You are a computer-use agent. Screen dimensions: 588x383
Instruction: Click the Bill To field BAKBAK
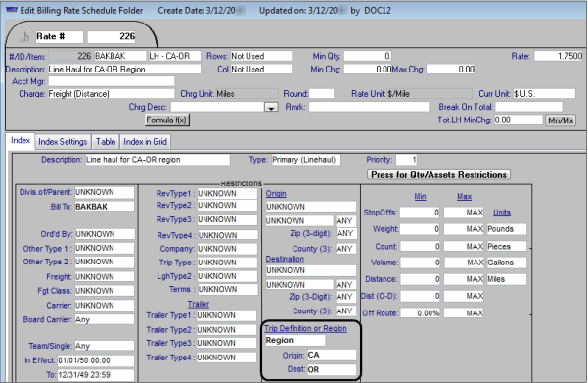coord(105,207)
